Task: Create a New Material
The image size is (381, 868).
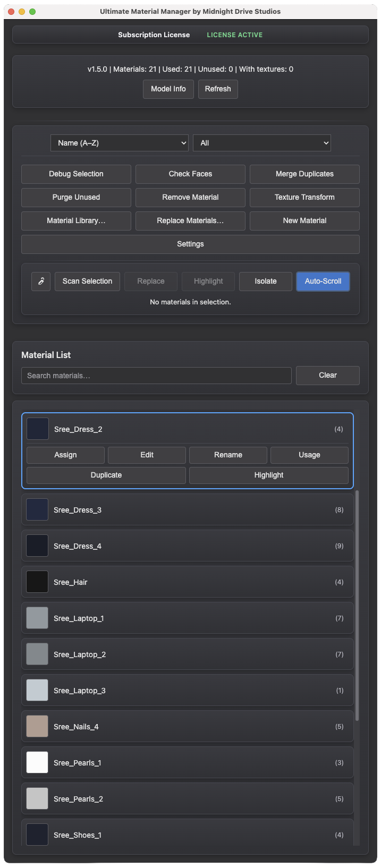Action: pyautogui.click(x=303, y=220)
